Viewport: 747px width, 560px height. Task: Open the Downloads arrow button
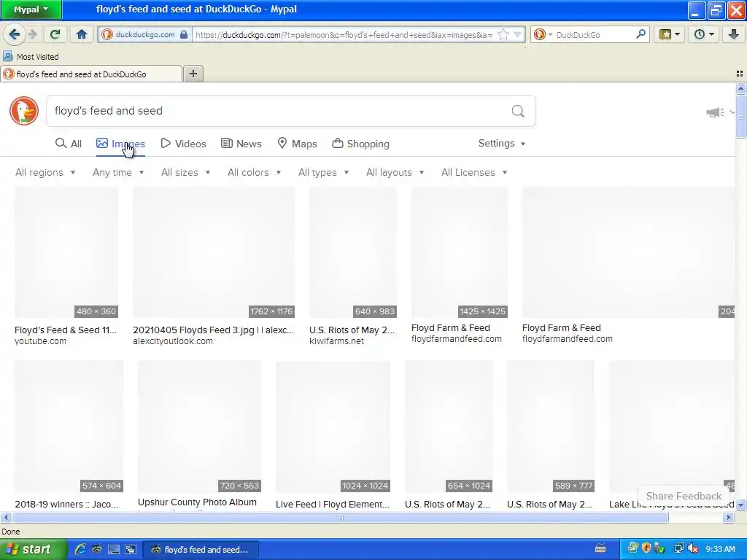[734, 34]
